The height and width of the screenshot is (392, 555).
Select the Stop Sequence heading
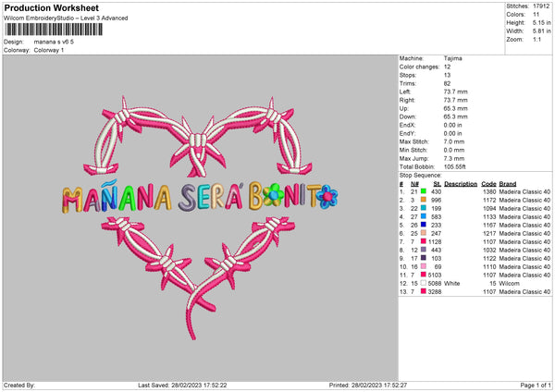[421, 174]
